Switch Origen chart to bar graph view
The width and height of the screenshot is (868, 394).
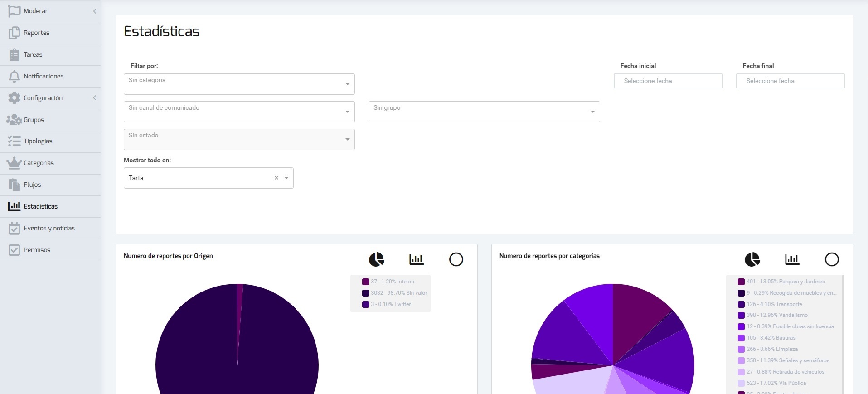point(416,259)
